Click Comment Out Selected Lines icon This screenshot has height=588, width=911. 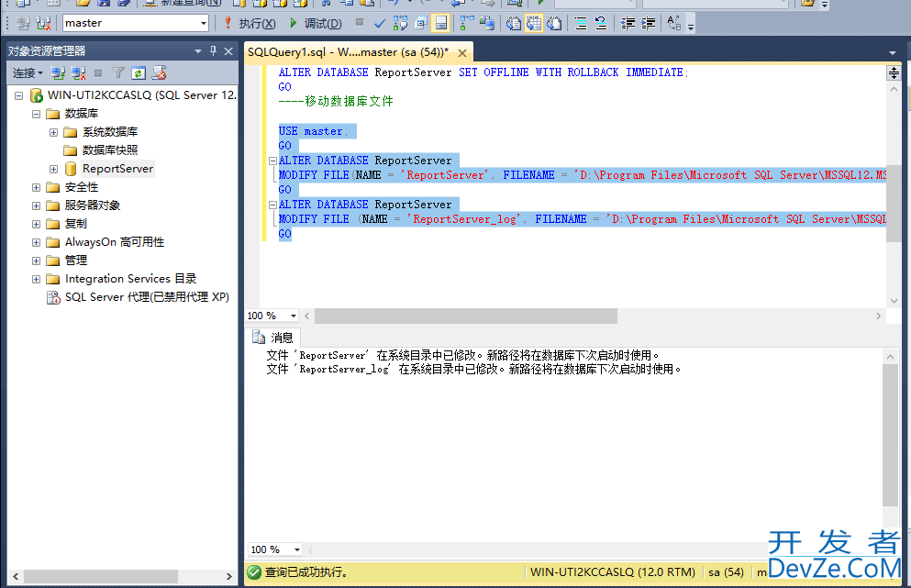click(x=581, y=23)
